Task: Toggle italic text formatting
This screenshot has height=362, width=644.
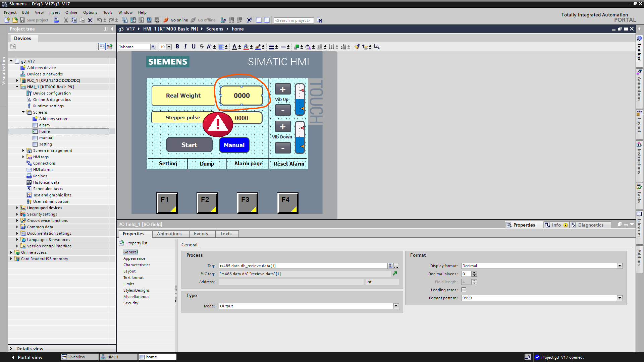Action: pyautogui.click(x=185, y=47)
